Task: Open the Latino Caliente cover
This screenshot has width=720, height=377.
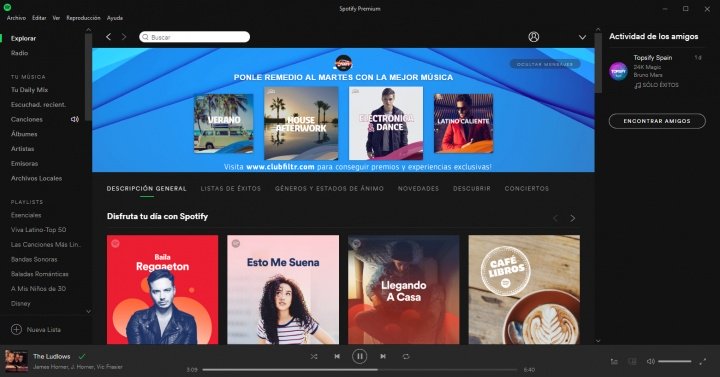Action: point(464,124)
